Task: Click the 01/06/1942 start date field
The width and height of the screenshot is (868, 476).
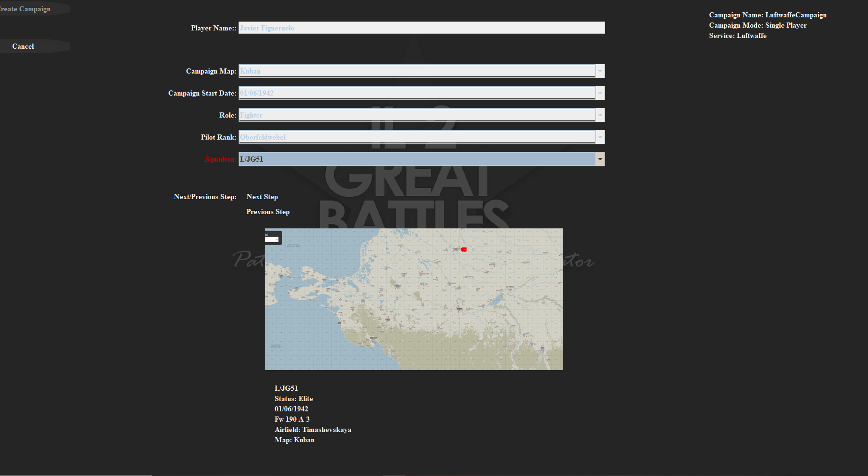Action: [x=417, y=93]
